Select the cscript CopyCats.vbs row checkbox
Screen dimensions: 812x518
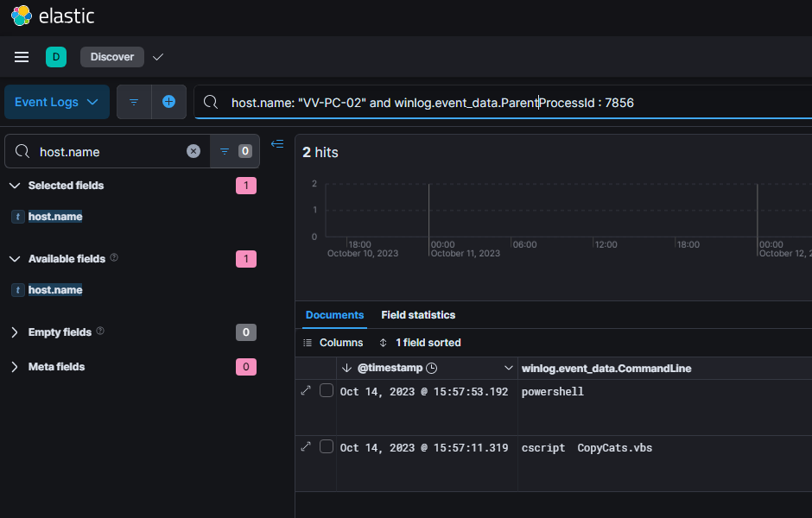(x=327, y=447)
